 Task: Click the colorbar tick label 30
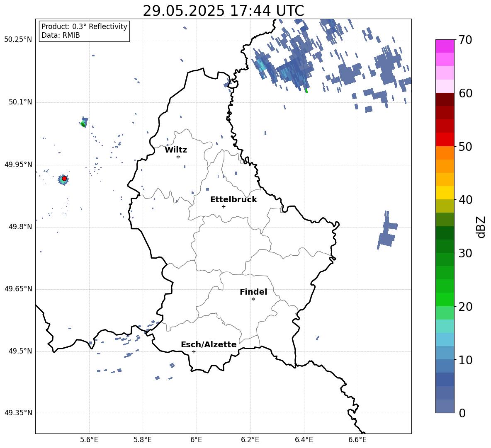[465, 253]
